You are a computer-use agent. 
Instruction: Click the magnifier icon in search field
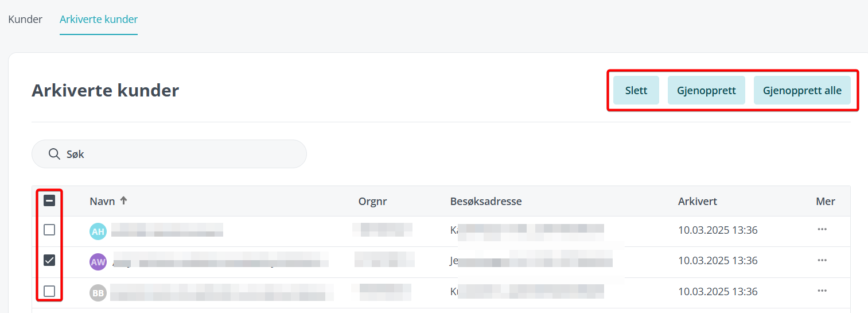tap(55, 154)
